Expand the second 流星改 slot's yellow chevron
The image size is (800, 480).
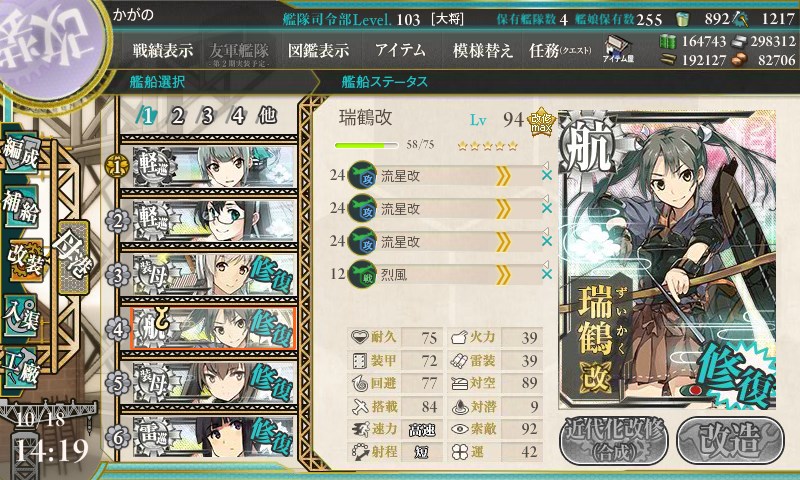[503, 209]
